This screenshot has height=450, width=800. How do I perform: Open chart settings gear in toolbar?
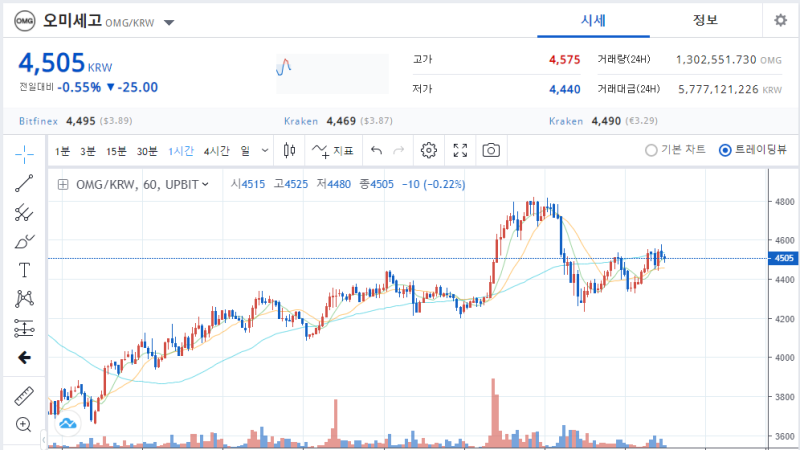point(429,151)
